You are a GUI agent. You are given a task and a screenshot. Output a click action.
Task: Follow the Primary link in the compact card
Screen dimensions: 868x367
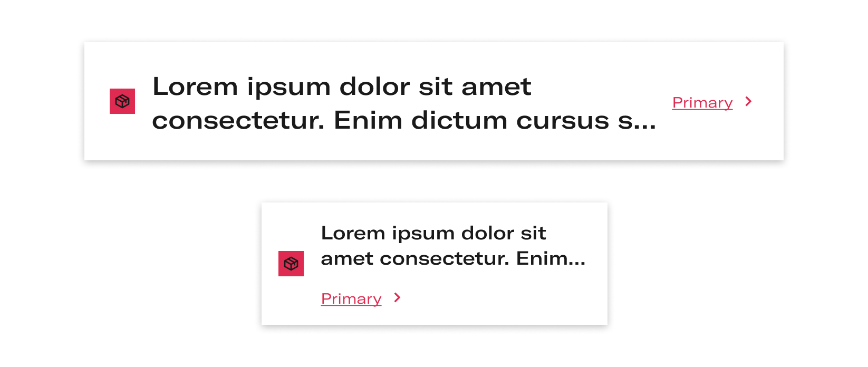coord(351,298)
